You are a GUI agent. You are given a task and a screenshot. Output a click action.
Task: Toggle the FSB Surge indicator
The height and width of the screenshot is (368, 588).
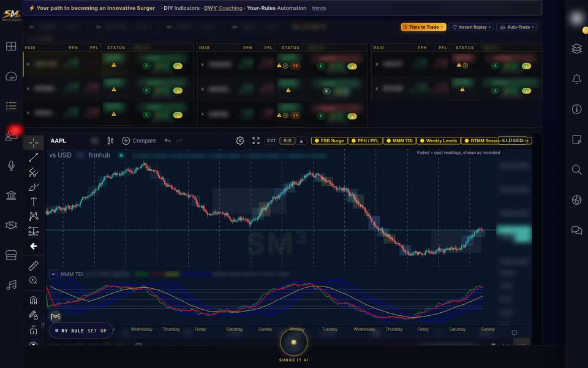coord(329,140)
